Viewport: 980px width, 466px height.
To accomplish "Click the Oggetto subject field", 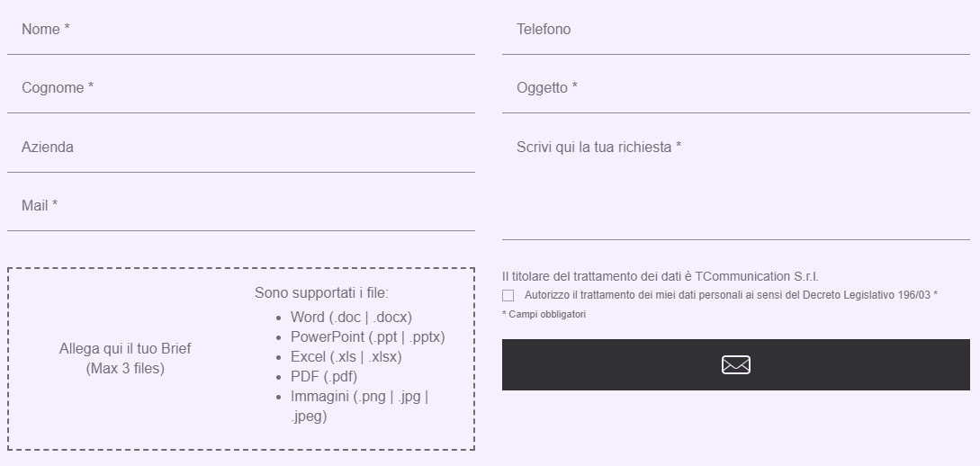I will [x=735, y=88].
